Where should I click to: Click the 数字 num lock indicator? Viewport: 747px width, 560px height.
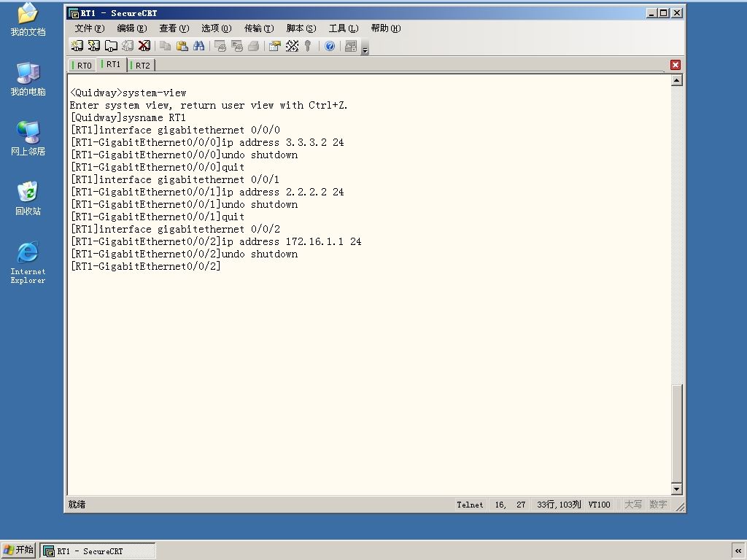(x=658, y=505)
